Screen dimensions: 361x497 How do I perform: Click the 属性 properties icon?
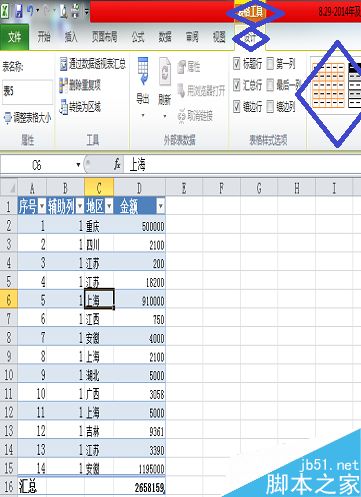point(182,67)
